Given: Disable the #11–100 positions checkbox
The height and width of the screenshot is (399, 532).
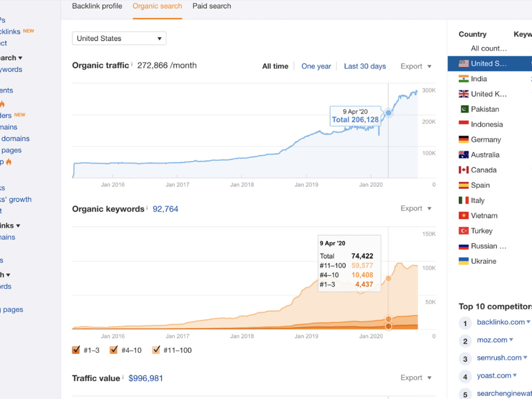Looking at the screenshot, I should pos(156,350).
